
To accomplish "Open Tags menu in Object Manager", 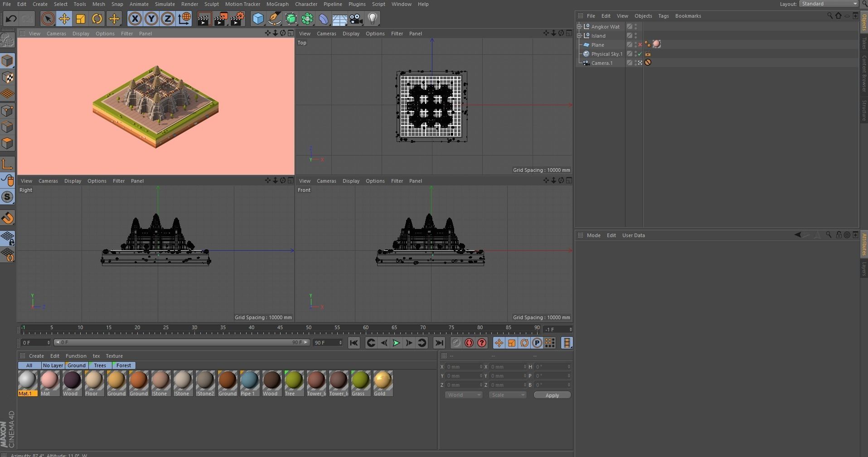I will pos(663,16).
